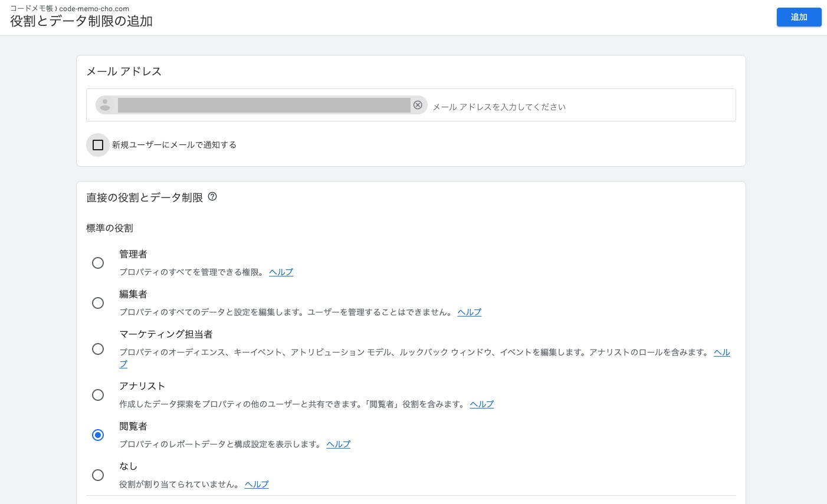Viewport: 827px width, 504px height.
Task: Click the メール アドレス section heading
Action: tap(124, 71)
